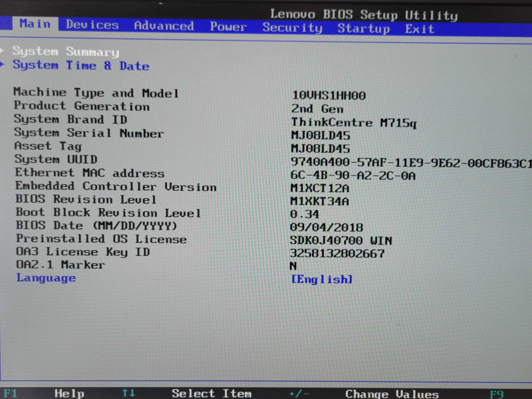This screenshot has height=399, width=532.
Task: Click the SDK0J40700 WIN value
Action: [341, 241]
